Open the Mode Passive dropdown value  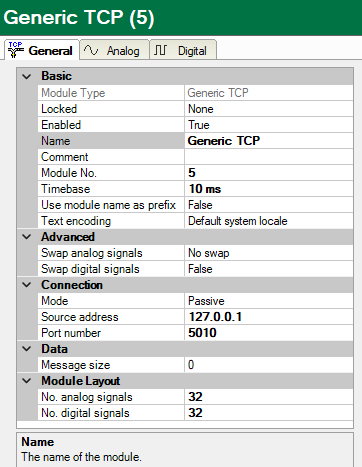(x=269, y=301)
